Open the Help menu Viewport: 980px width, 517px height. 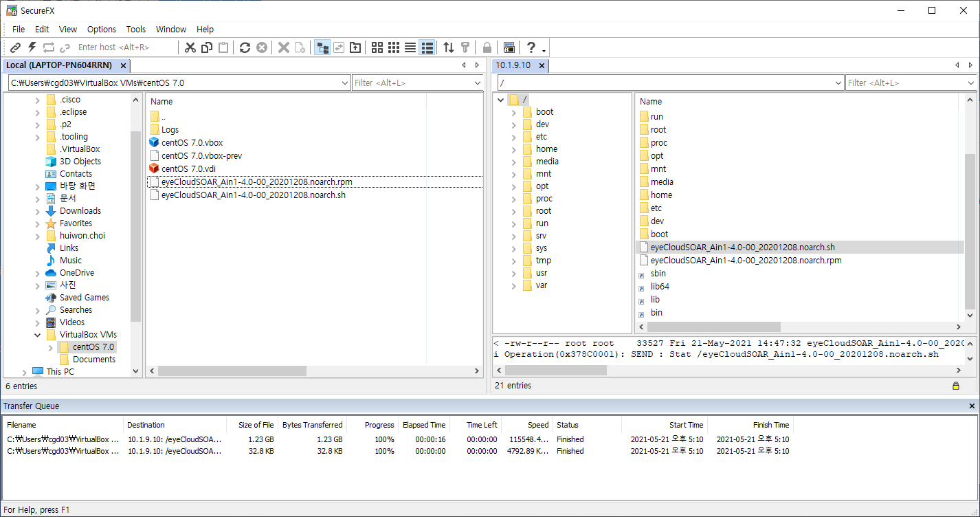[205, 29]
